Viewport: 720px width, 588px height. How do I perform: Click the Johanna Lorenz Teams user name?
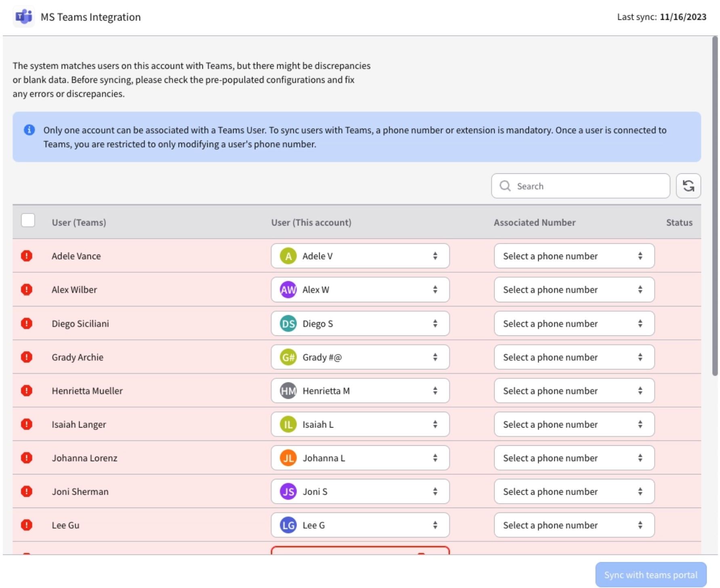(84, 457)
